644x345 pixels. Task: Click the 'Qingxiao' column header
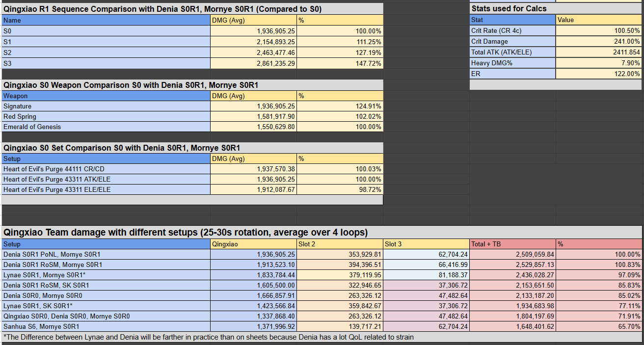tap(254, 244)
